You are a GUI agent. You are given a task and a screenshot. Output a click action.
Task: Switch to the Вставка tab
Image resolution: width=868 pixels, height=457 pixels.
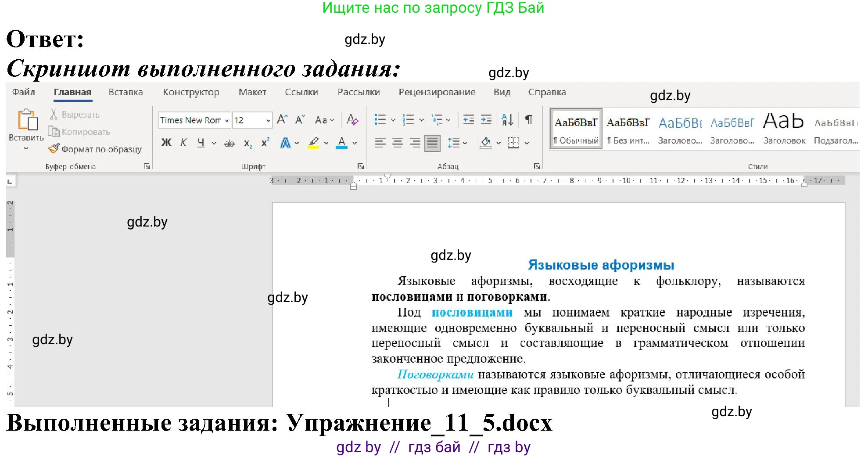click(x=126, y=92)
